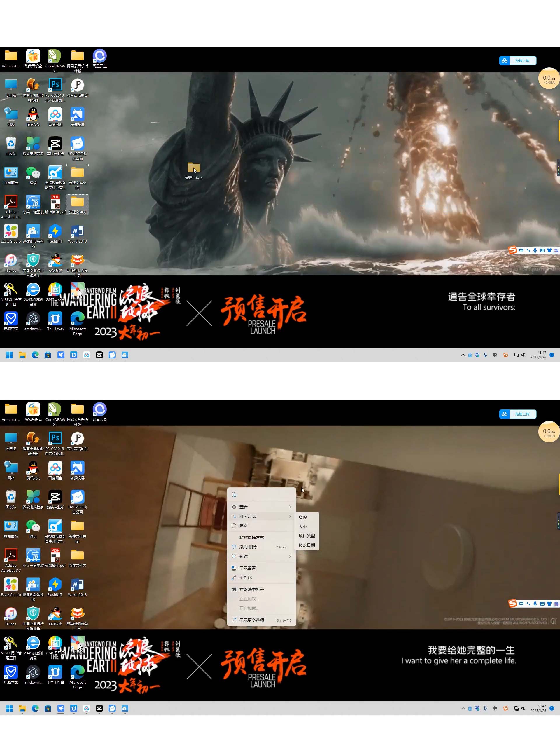Show hidden tray icons on the lower taskbar

pos(463,708)
